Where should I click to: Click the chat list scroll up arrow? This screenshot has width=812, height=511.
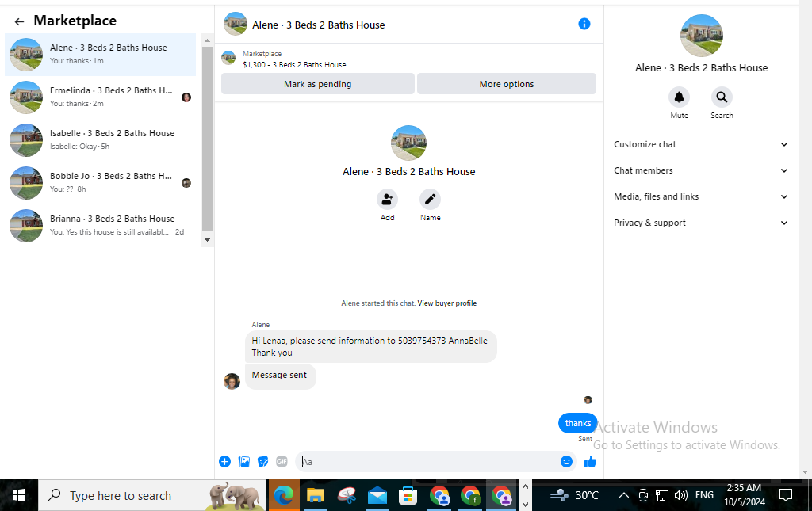pos(207,40)
